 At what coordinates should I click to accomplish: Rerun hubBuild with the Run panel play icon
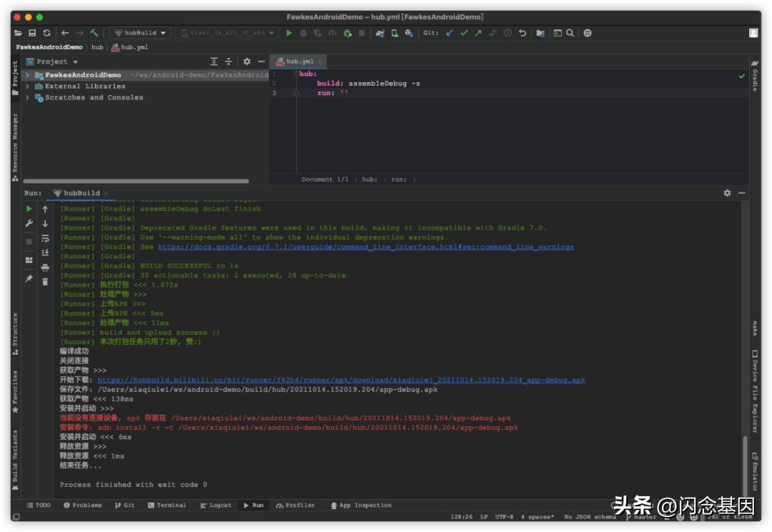29,209
